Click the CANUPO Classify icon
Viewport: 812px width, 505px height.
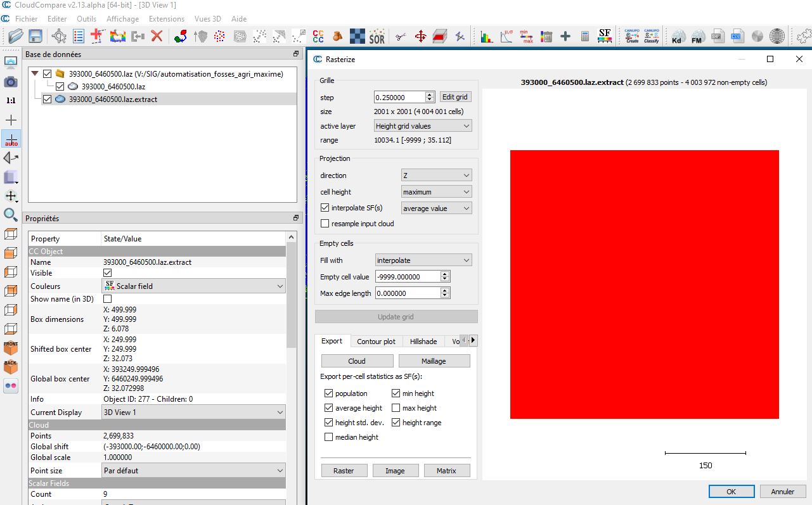651,36
